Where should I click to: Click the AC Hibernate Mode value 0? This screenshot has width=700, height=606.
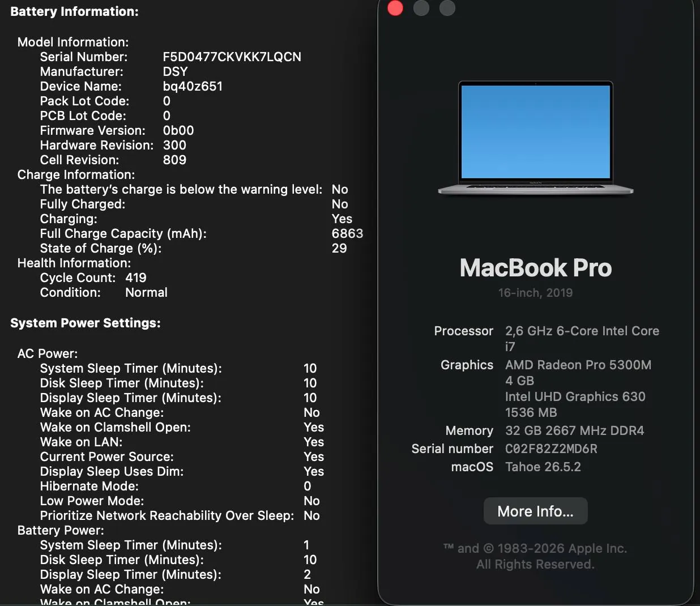(x=308, y=486)
